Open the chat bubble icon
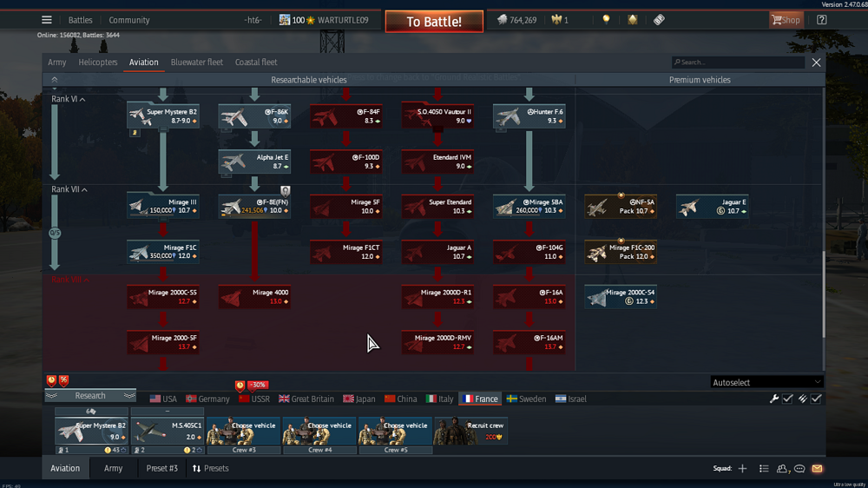This screenshot has height=488, width=868. click(x=799, y=469)
